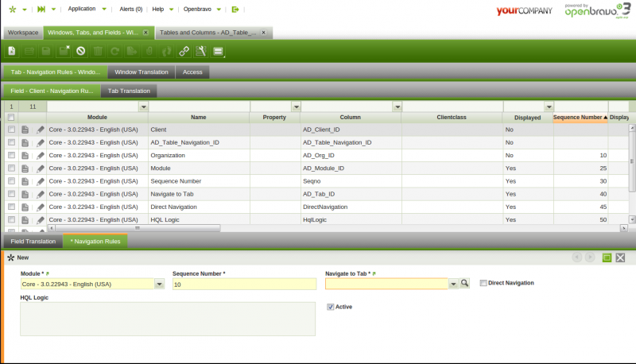Screen dimensions: 636x364
Task: Enable the Direct Navigation checkbox
Action: coord(483,283)
